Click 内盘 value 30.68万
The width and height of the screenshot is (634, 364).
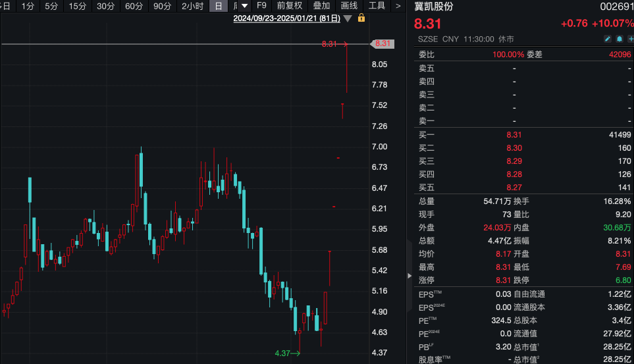[x=617, y=228]
